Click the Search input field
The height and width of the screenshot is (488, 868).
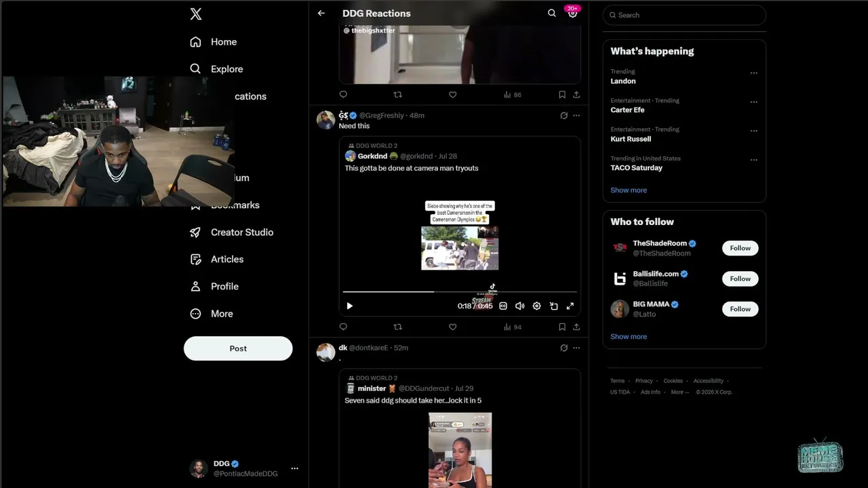(684, 15)
